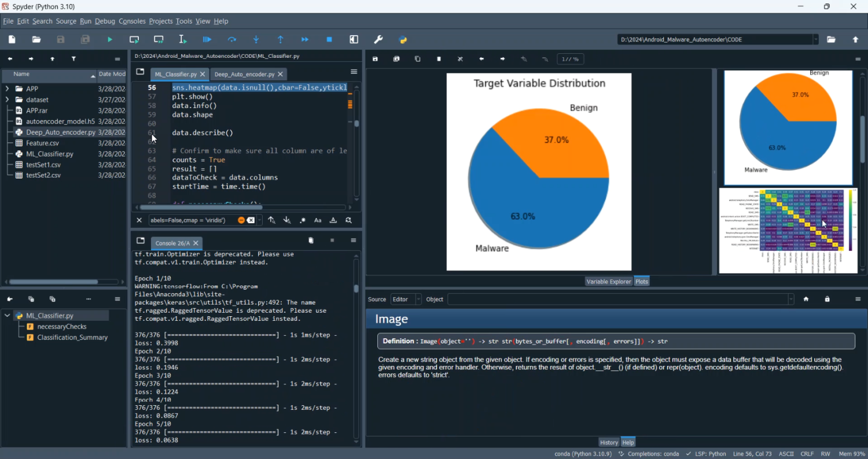Screen dimensions: 868x459
Task: Stop debugging with the blue square icon
Action: click(x=329, y=39)
